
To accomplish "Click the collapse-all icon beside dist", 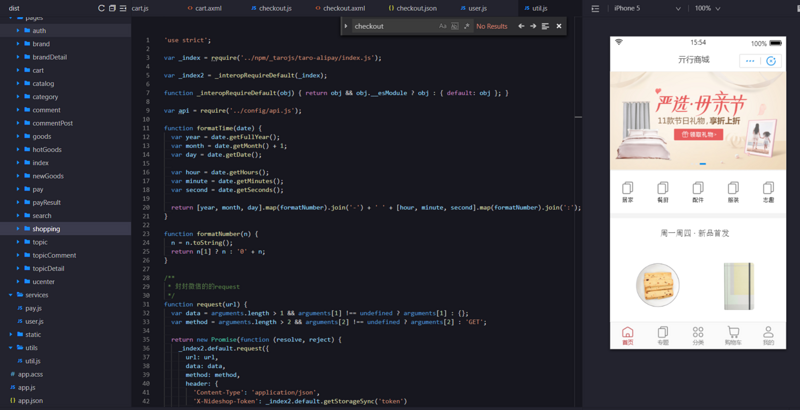I will [112, 8].
